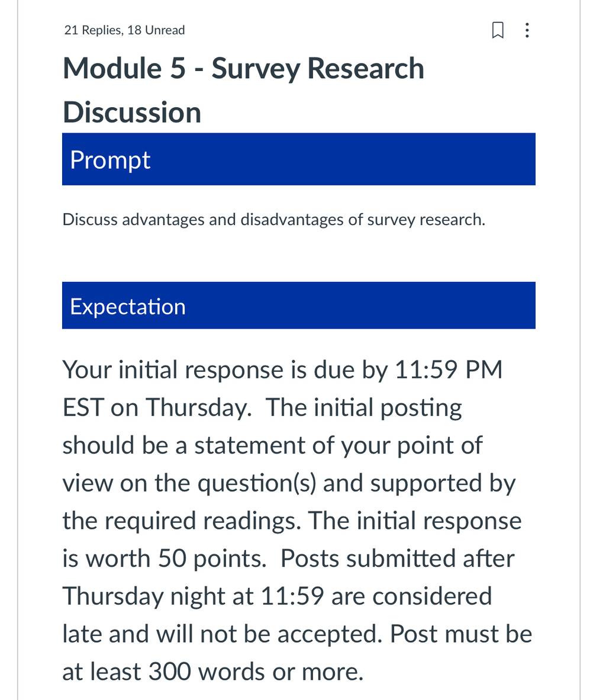Screen dimensions: 606x700
Task: Click the "18 Unread" indicator text
Action: (156, 30)
